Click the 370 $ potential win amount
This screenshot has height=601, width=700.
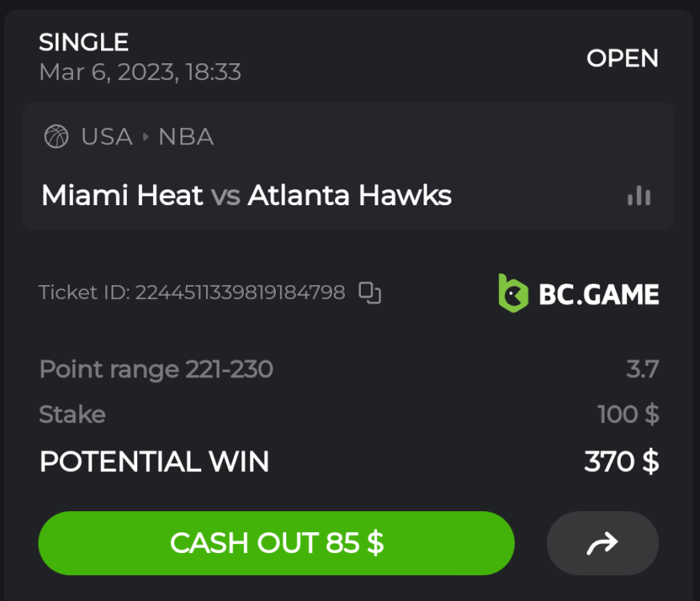(621, 462)
